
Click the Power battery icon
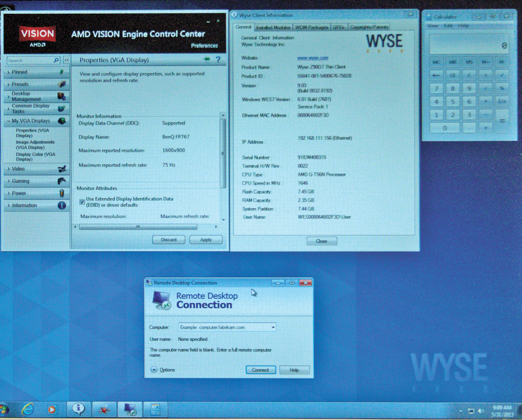[62, 193]
